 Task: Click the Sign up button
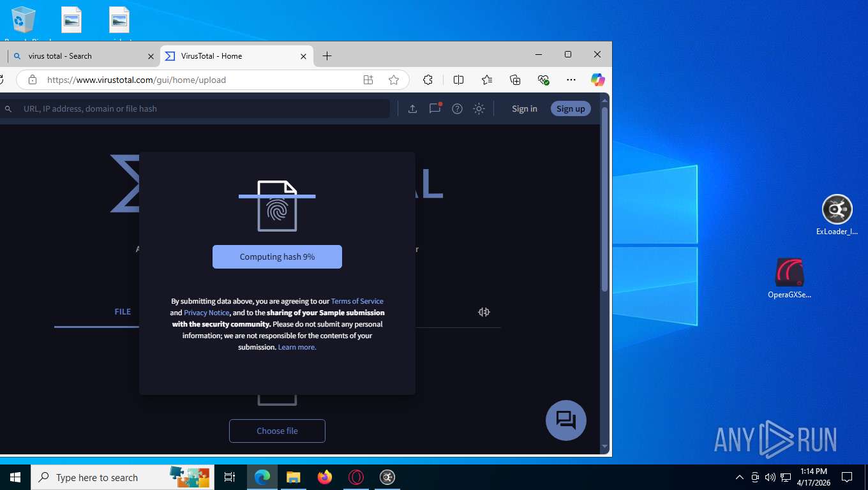click(x=571, y=108)
